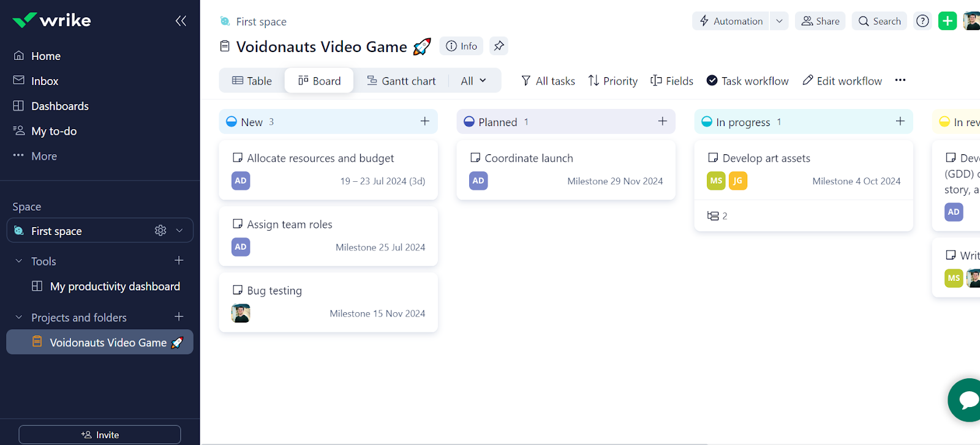The height and width of the screenshot is (445, 980).
Task: Switch to the Gantt chart view
Action: point(401,81)
